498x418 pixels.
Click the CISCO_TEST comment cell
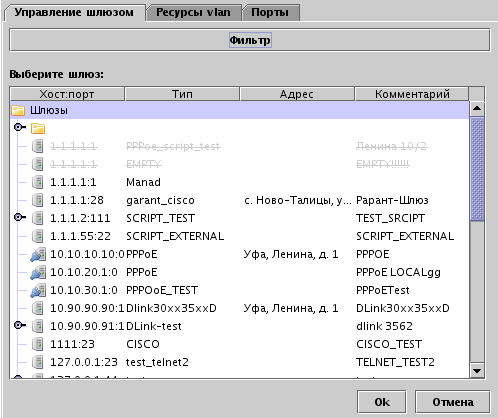coord(389,344)
